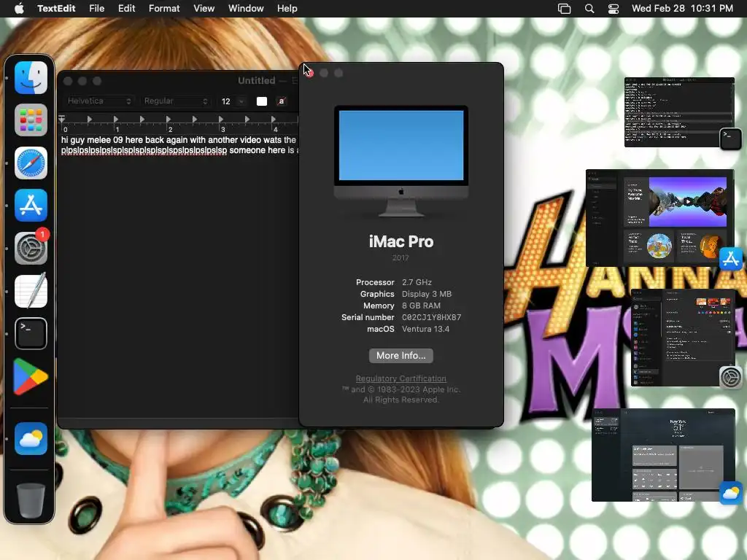Open the Google Play icon in dock

click(x=30, y=377)
